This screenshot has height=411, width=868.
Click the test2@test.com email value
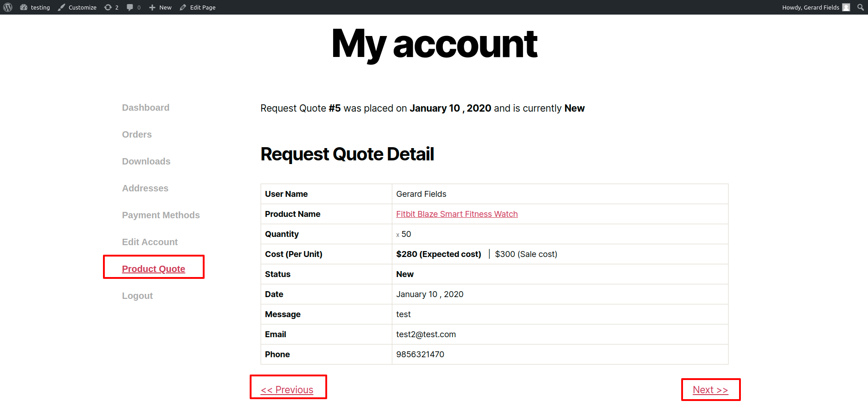coord(426,334)
